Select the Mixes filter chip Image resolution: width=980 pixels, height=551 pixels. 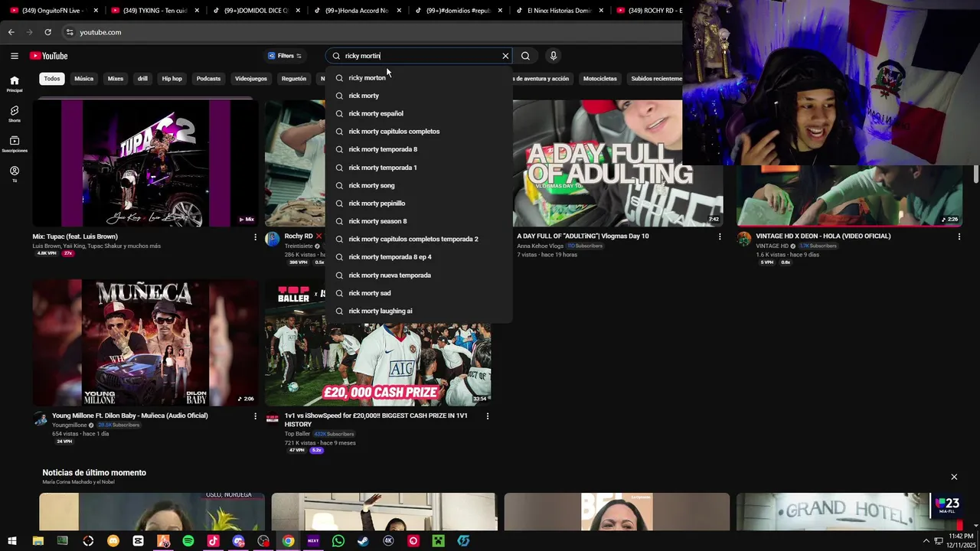(116, 78)
